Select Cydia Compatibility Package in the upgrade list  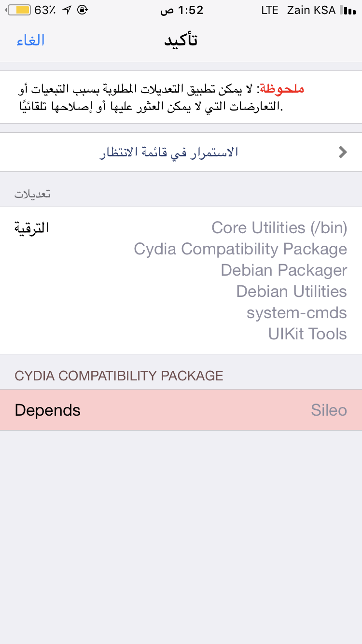click(240, 249)
